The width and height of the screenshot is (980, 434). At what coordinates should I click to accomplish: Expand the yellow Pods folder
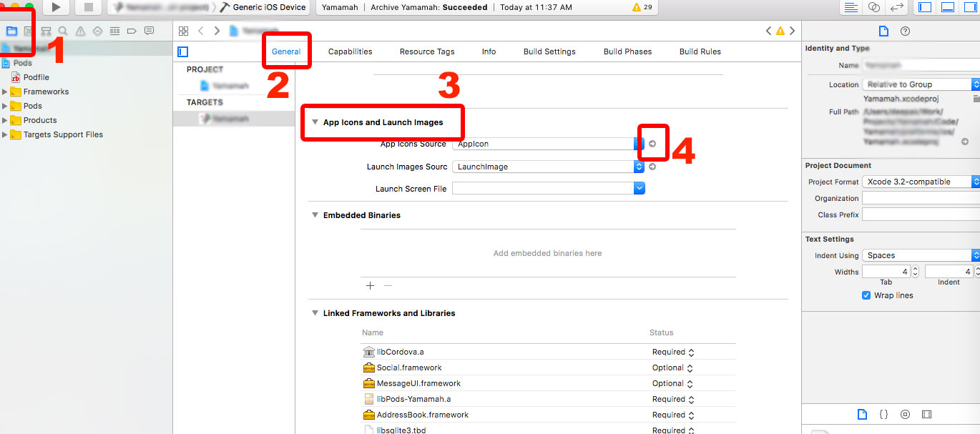click(x=5, y=106)
